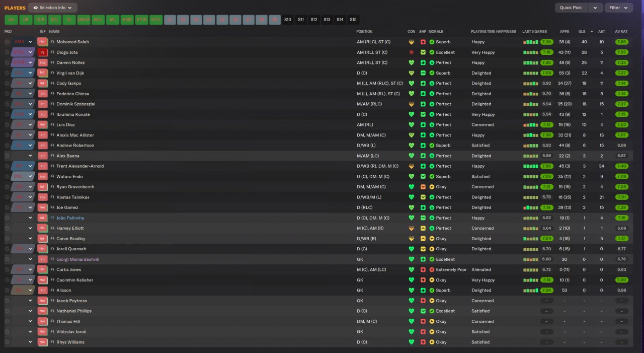Toggle selection tick for Alex Baena
This screenshot has width=644, height=353.
tap(7, 156)
